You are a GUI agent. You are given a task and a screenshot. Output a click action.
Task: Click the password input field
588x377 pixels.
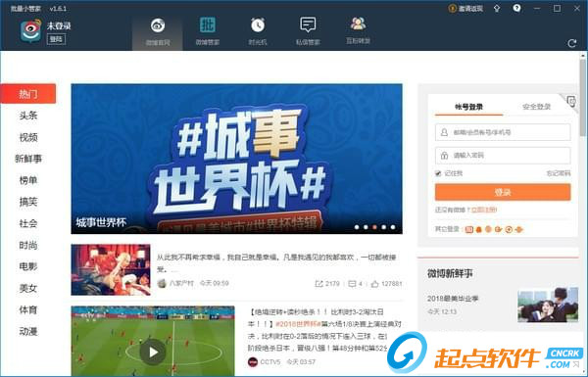[x=503, y=155]
